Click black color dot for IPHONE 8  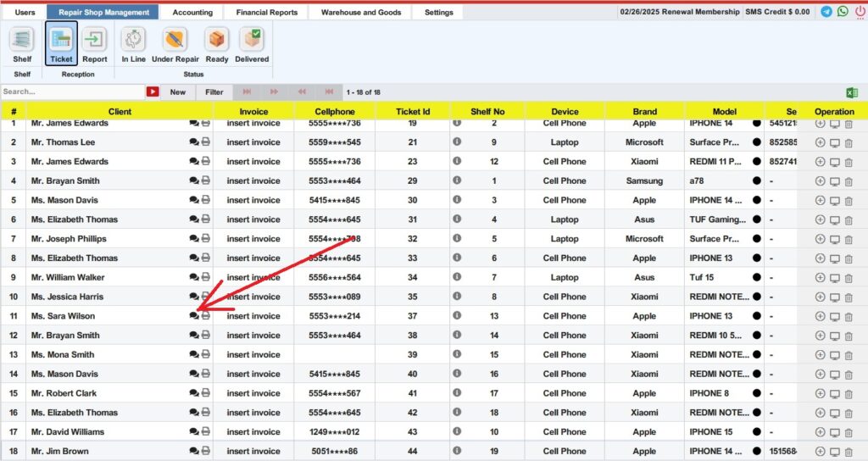coord(757,393)
